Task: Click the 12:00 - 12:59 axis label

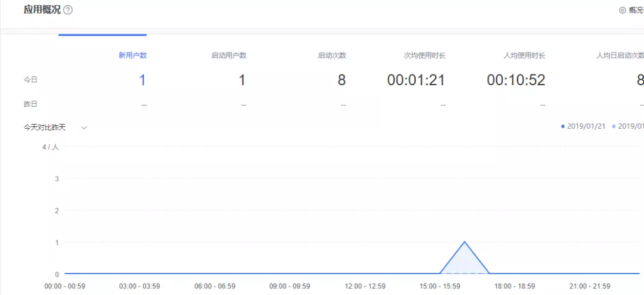Action: [x=364, y=286]
